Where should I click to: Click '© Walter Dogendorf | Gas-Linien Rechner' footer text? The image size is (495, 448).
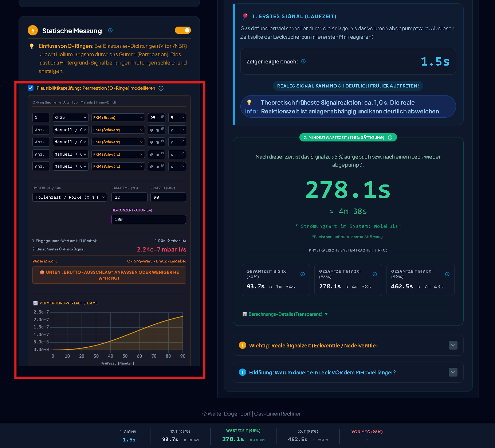(252, 414)
